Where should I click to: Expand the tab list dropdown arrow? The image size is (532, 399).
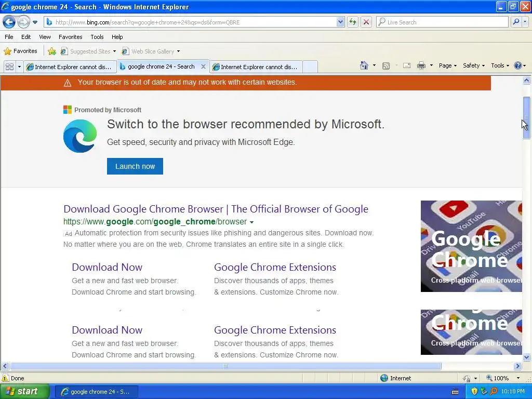(x=19, y=67)
